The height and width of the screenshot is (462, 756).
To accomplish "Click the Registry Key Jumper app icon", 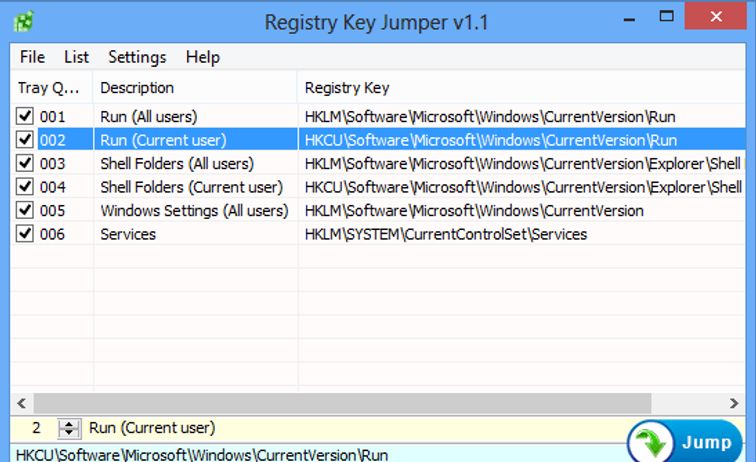I will (26, 20).
